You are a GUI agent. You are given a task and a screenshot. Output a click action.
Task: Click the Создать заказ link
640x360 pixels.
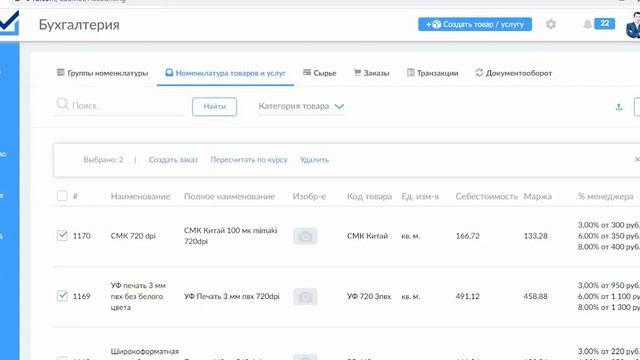(173, 160)
